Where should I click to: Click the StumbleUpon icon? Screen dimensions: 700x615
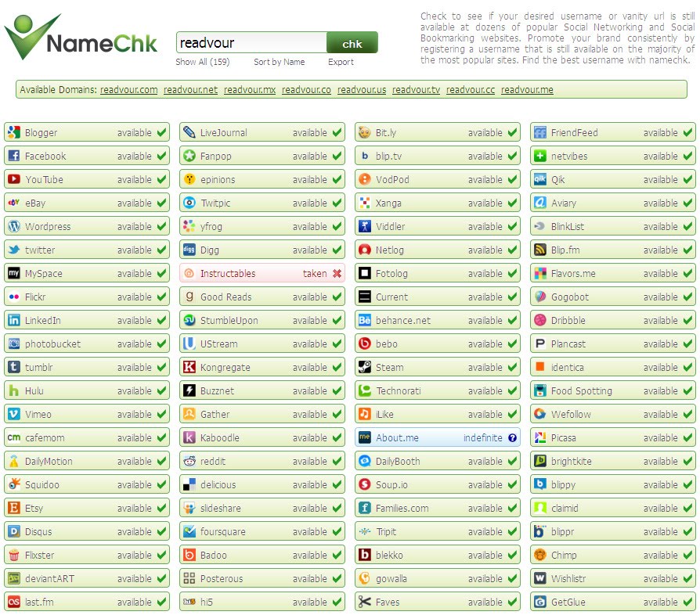pos(189,320)
